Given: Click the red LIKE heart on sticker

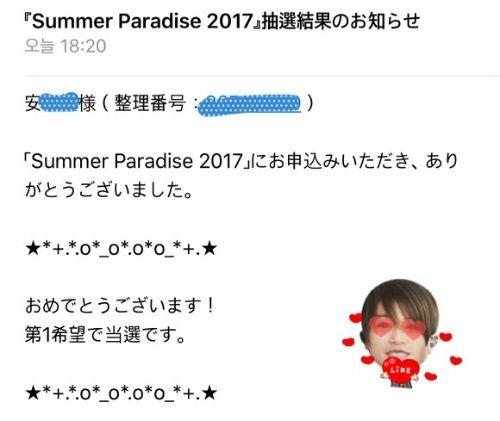Looking at the screenshot, I should coord(400,370).
